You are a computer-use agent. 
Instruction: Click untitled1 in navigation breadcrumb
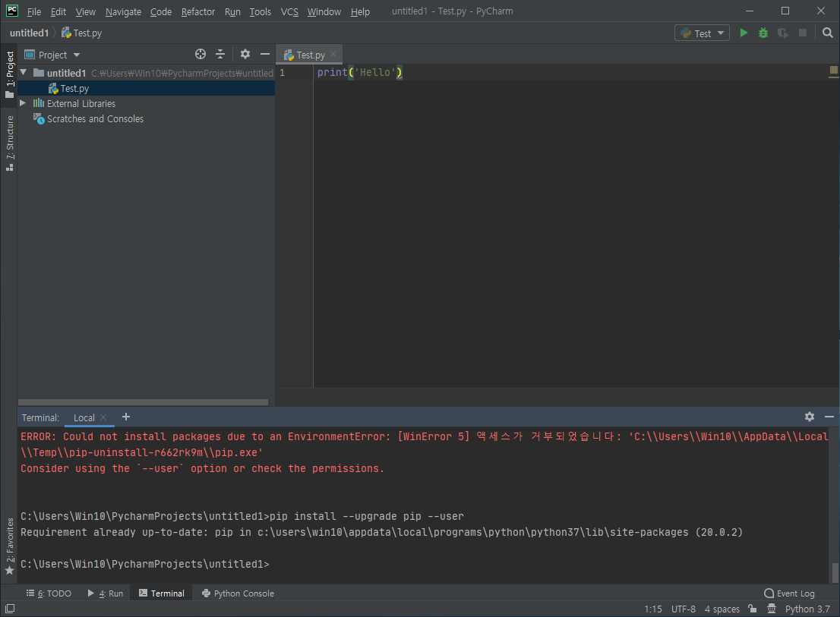[29, 33]
